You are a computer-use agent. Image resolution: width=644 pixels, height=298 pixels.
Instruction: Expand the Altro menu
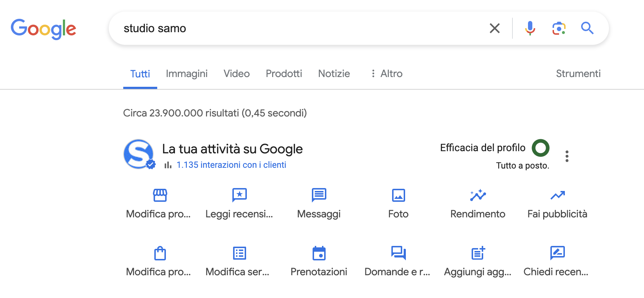[387, 74]
